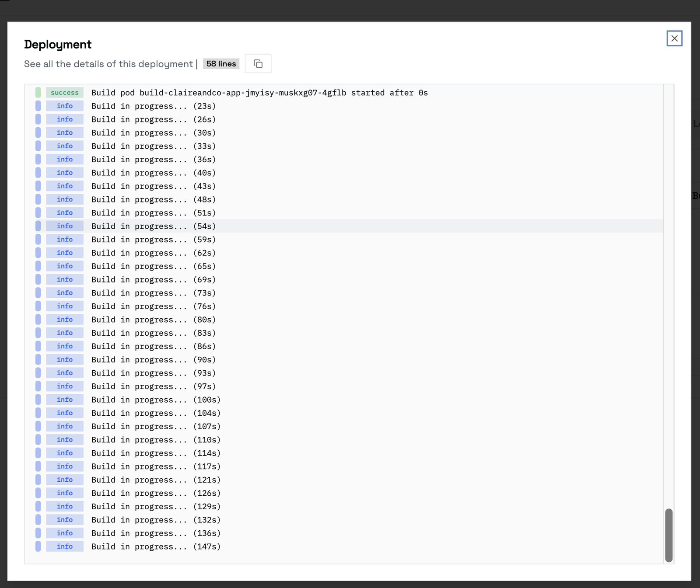Select log line Build in progress (43s)
Image resolution: width=700 pixels, height=588 pixels.
[x=344, y=186]
